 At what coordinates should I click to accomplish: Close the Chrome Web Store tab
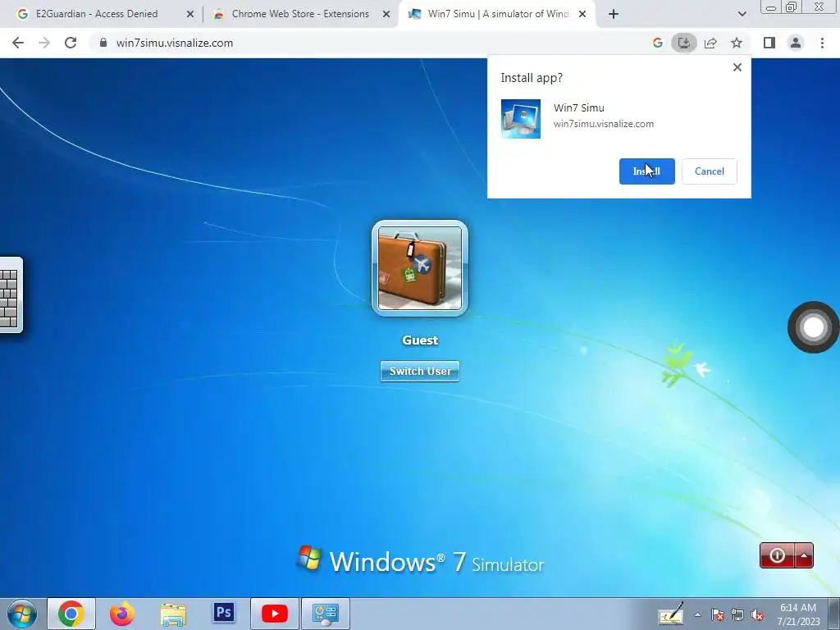tap(386, 15)
